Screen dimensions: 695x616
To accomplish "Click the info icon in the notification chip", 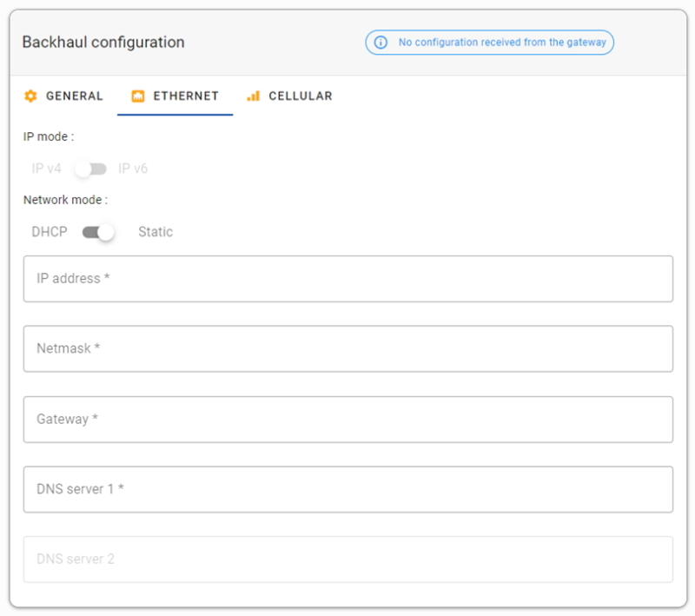I will pyautogui.click(x=380, y=43).
